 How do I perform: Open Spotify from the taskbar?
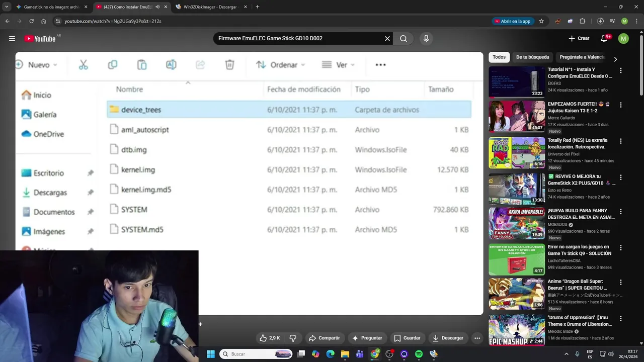(419, 354)
